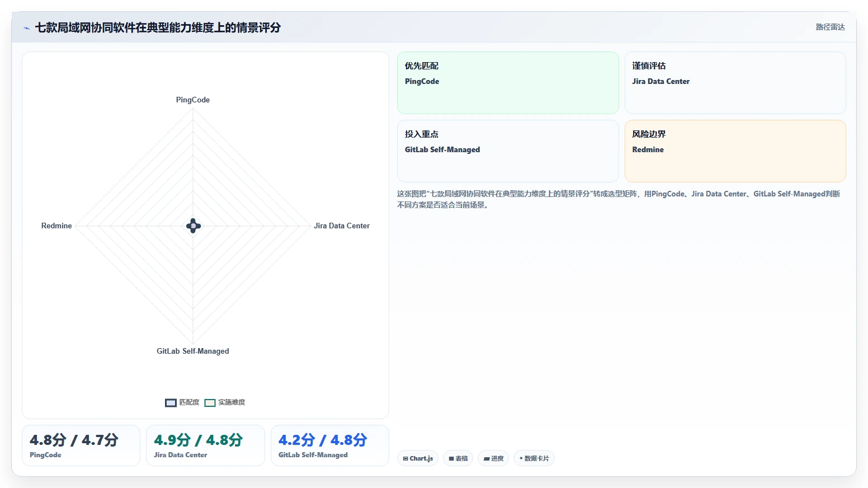Click the GitLab Self-Managed radar axis label
Screen dimensions: 868x488
tap(193, 351)
